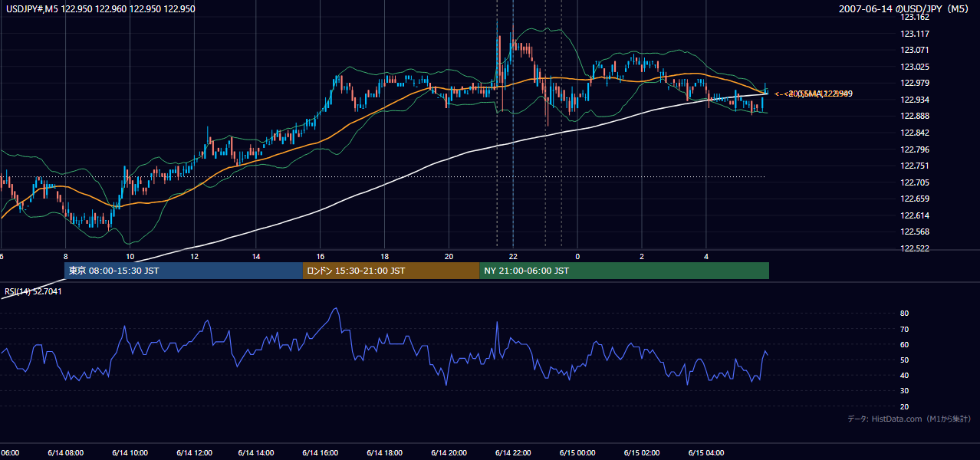Click price axis label 122.888
This screenshot has height=460, width=980.
pyautogui.click(x=915, y=116)
